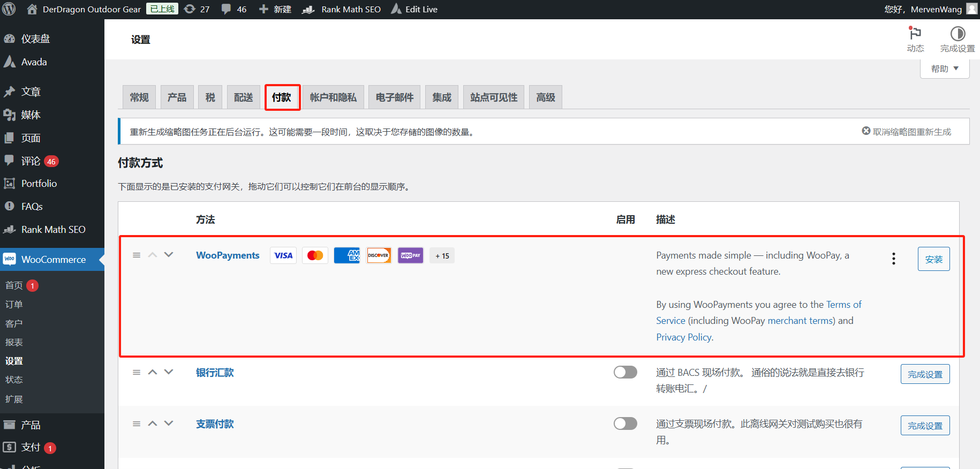The width and height of the screenshot is (980, 469).
Task: Open the WordPress logo menu
Action: (9, 9)
